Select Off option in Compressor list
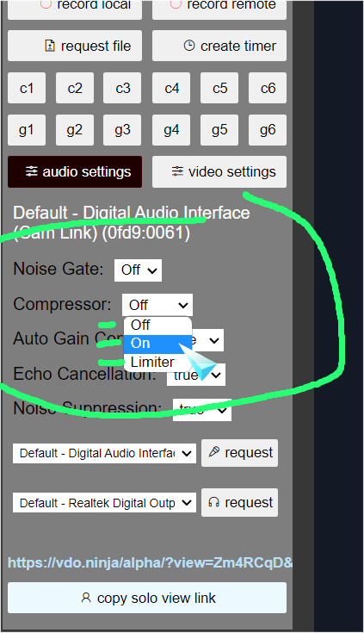Image resolution: width=364 pixels, height=633 pixels. click(x=157, y=325)
